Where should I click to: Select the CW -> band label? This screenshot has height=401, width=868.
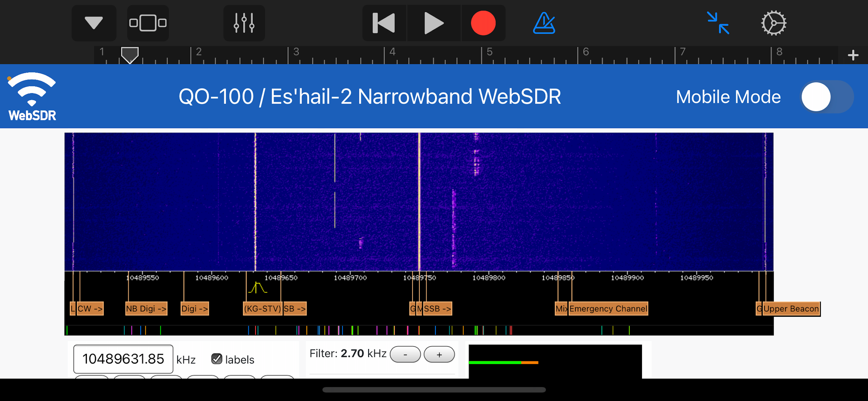point(90,309)
